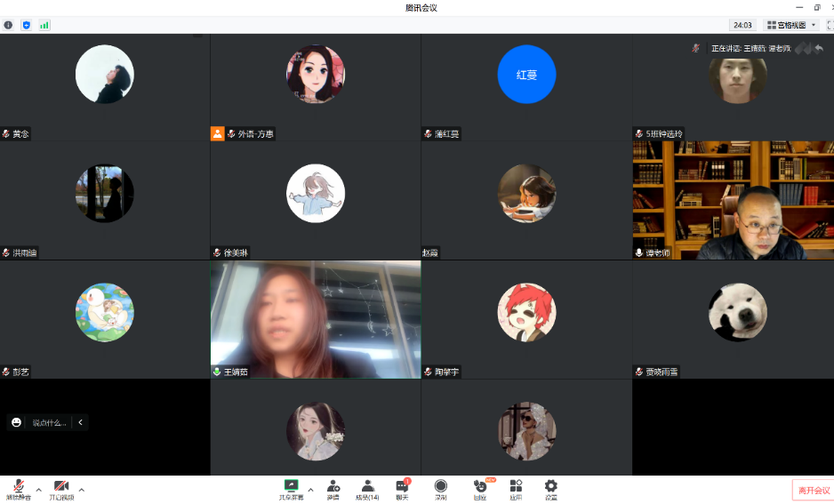834x504 pixels.
Task: Turn on the camera video
Action: (61, 488)
